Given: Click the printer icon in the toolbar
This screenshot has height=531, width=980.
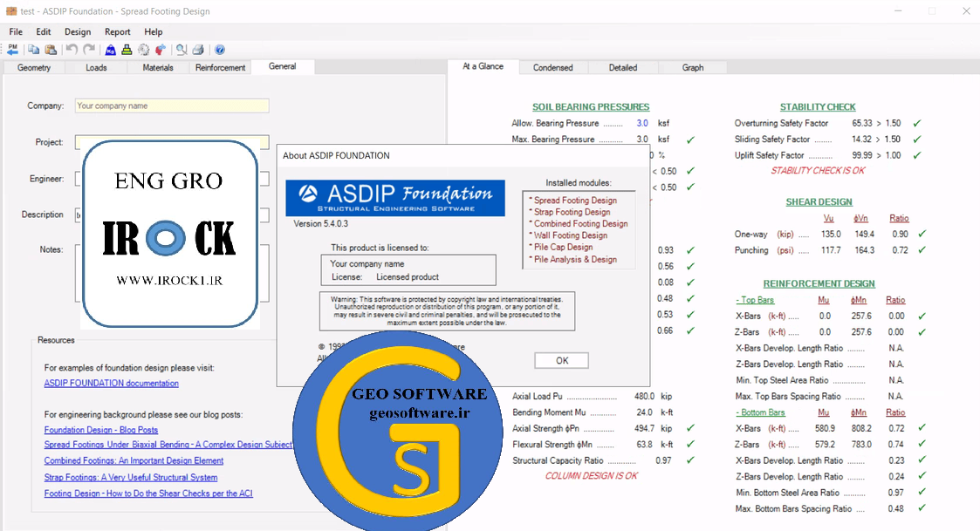Looking at the screenshot, I should pyautogui.click(x=198, y=50).
